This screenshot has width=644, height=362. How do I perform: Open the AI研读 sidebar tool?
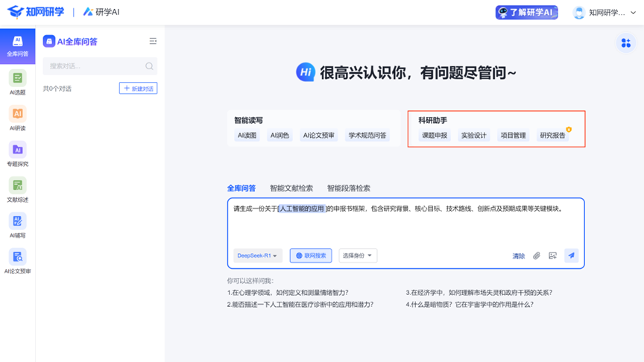[x=17, y=117]
